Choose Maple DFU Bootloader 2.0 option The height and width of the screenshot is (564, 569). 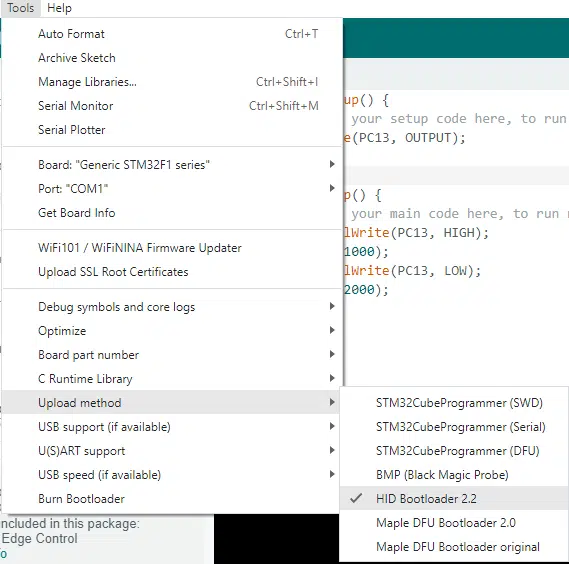pos(454,523)
